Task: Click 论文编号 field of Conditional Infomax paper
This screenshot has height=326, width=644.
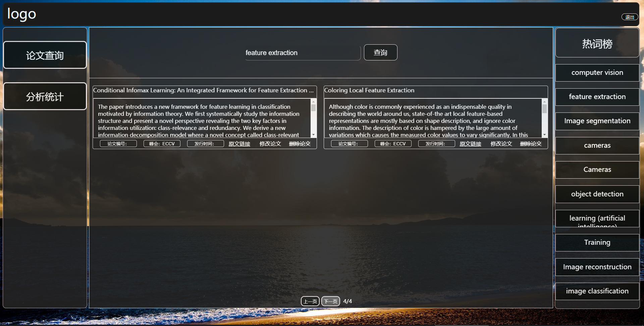Action: (x=118, y=144)
